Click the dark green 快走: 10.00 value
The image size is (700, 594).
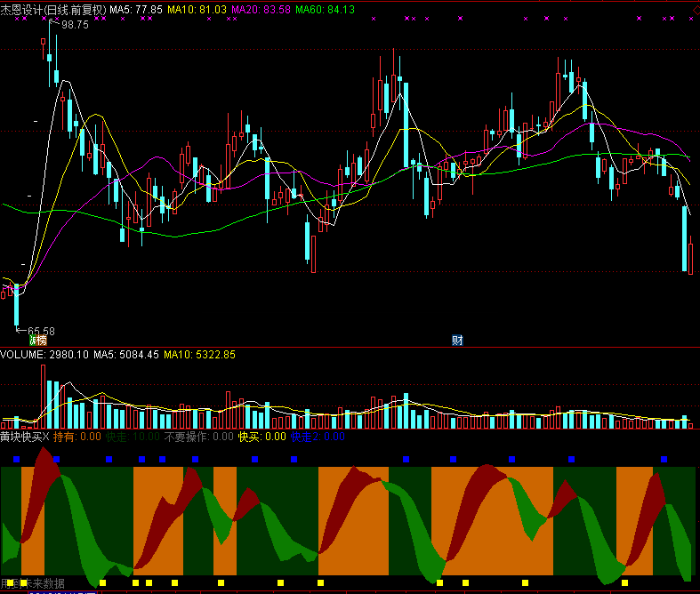(133, 437)
